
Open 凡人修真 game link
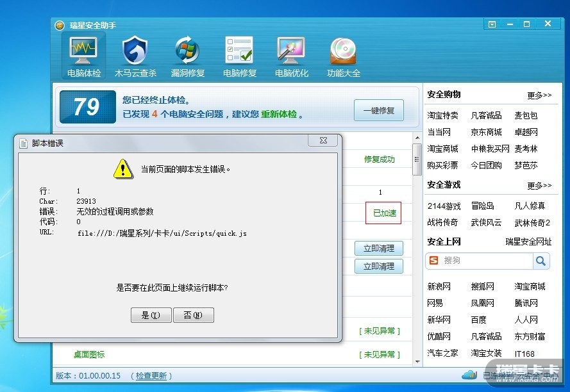pyautogui.click(x=530, y=206)
